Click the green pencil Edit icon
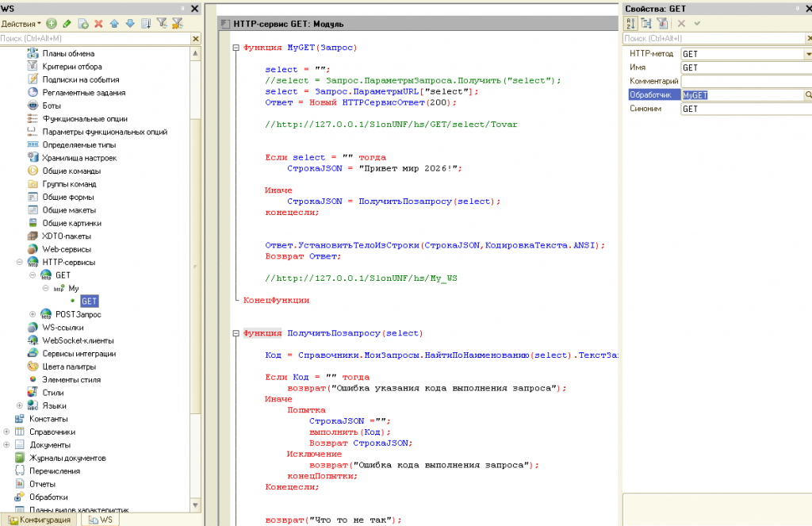812x526 pixels. tap(67, 23)
